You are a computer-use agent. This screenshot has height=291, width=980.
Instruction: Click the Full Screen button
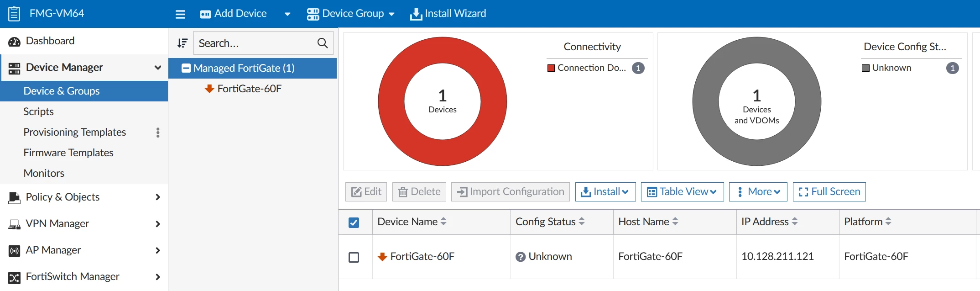point(829,192)
